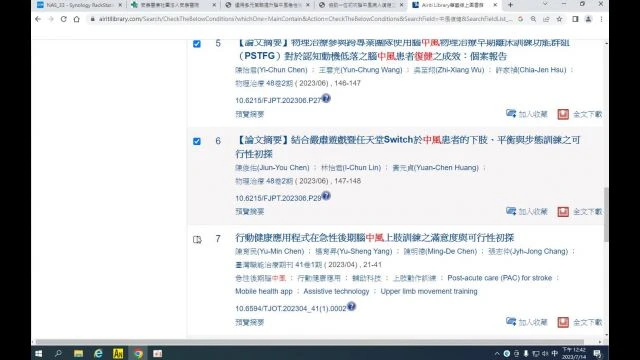This screenshot has width=640, height=360.
Task: Open result 7 mobile health app article title
Action: coord(374,238)
